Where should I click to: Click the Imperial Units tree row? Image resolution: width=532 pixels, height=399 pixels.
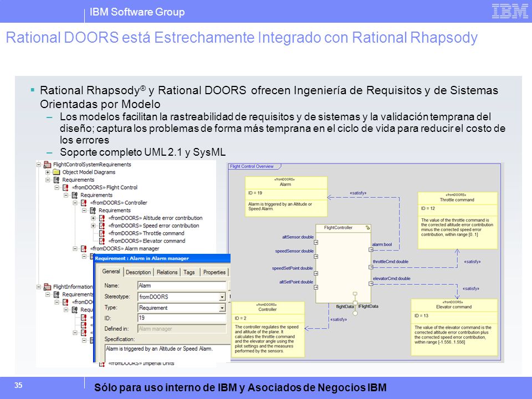pos(141,364)
